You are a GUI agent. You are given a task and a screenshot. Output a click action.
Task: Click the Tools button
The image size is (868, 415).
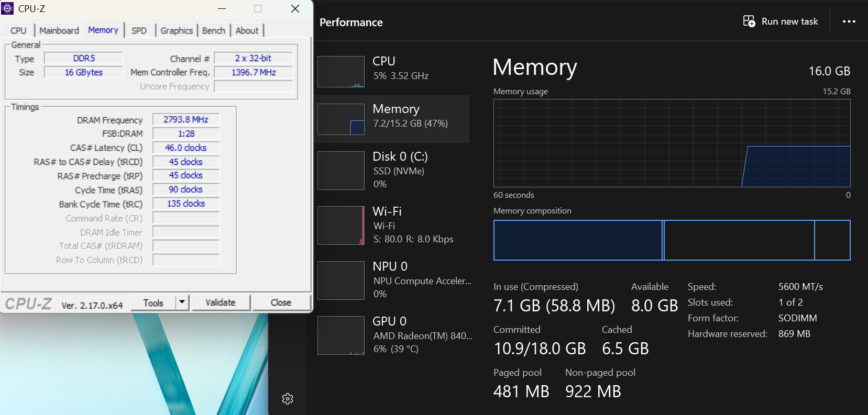point(153,302)
